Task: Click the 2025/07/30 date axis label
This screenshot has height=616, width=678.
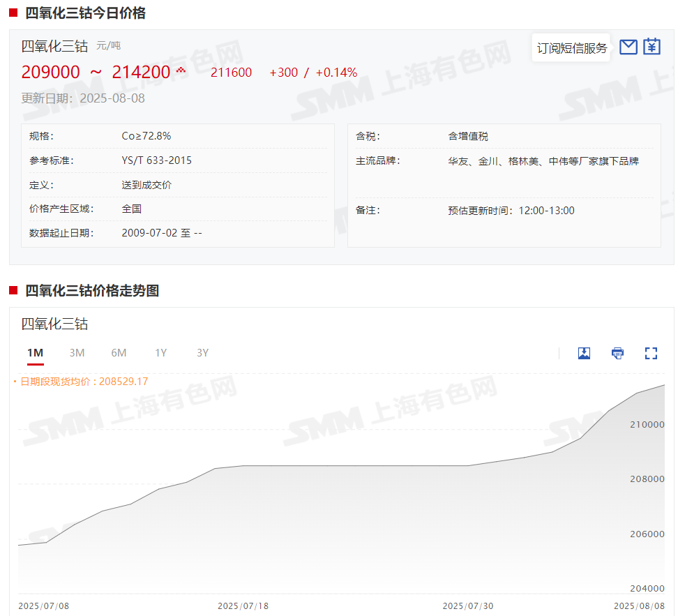Action: pos(467,606)
